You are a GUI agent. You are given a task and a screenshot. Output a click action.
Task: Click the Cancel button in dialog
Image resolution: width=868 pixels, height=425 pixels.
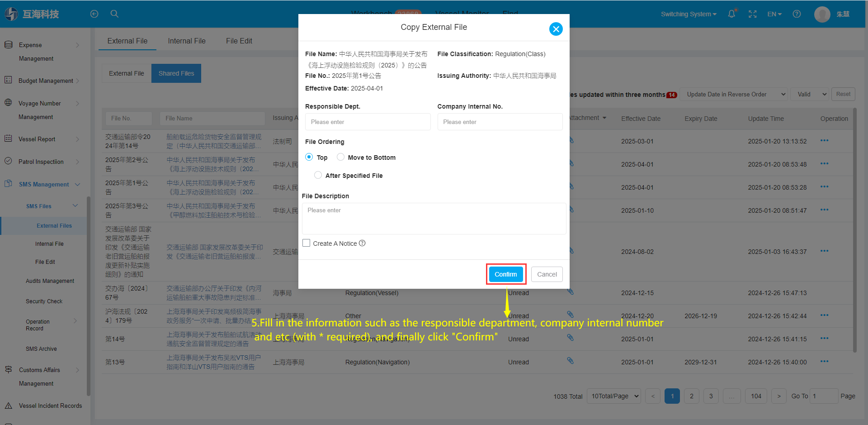coord(547,274)
